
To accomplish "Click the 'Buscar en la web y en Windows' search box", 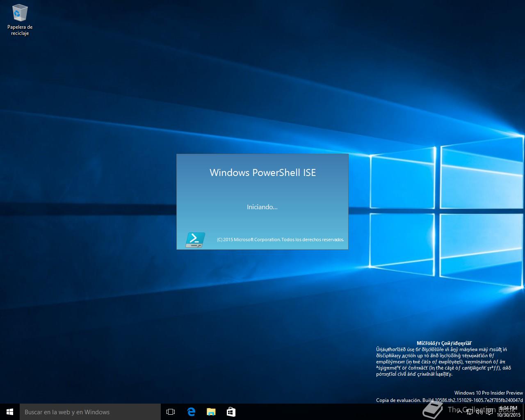I will click(90, 412).
